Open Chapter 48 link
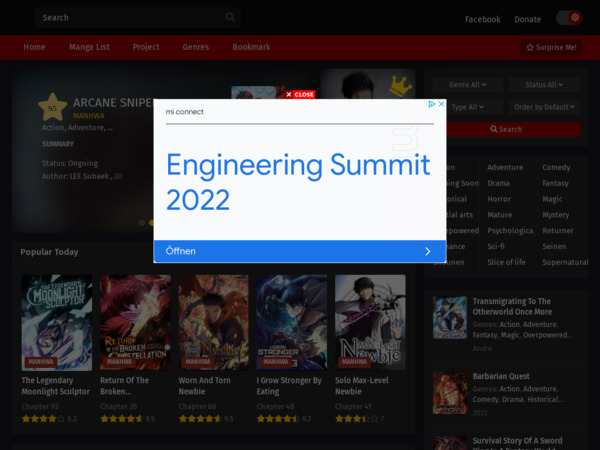Screen dimensions: 600x450 tap(275, 406)
